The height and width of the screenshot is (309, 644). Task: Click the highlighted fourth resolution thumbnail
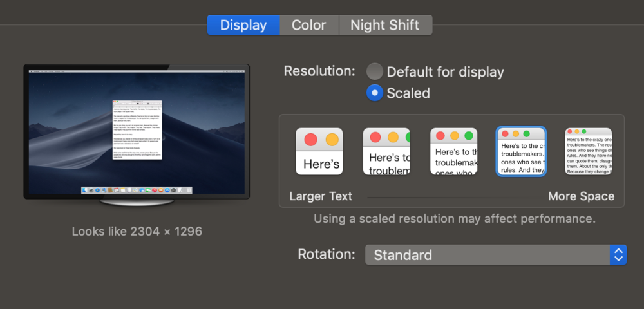point(521,151)
